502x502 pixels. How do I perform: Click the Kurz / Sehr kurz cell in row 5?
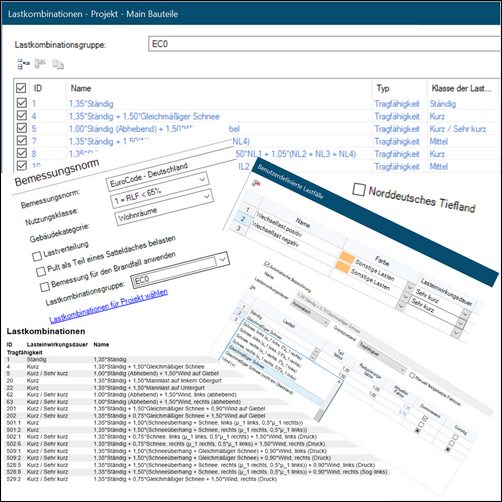point(458,129)
